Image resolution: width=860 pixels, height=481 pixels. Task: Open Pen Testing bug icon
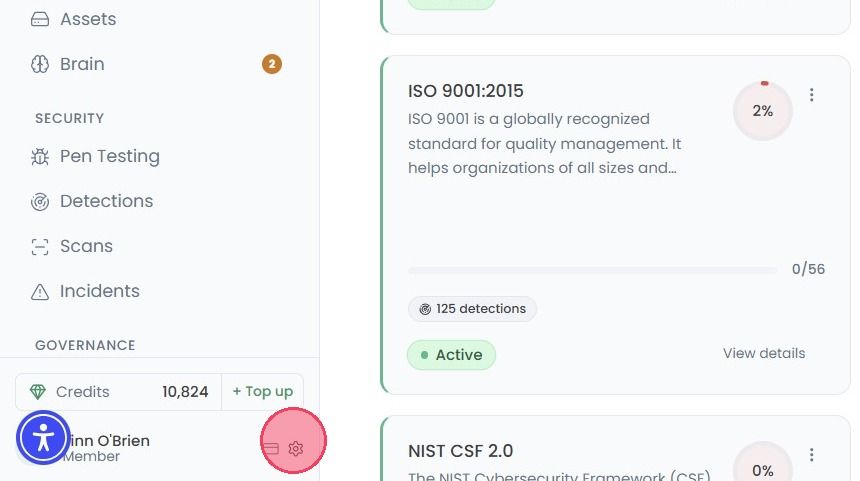40,157
